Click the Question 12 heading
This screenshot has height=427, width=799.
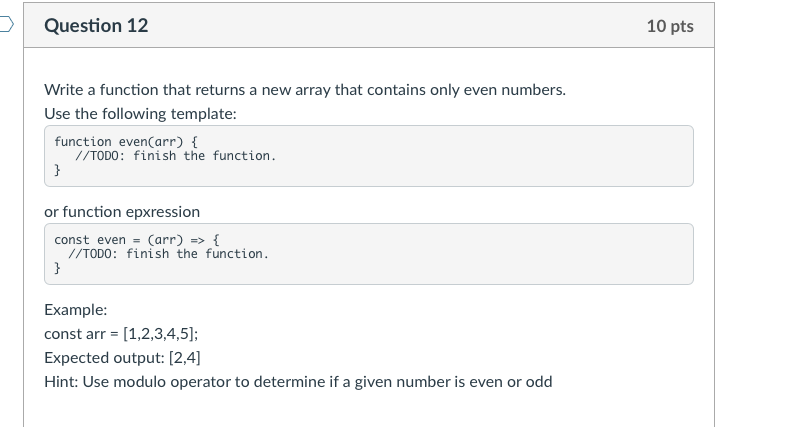96,25
